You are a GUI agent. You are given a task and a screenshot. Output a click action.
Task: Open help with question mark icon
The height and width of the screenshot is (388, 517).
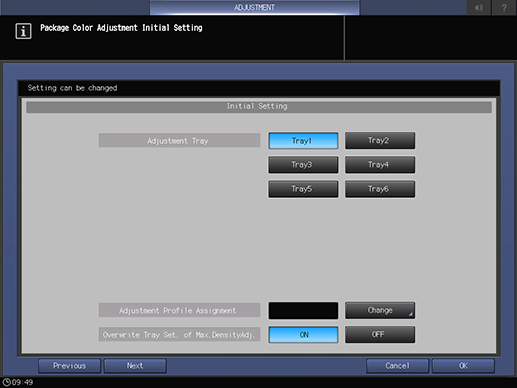pyautogui.click(x=504, y=7)
